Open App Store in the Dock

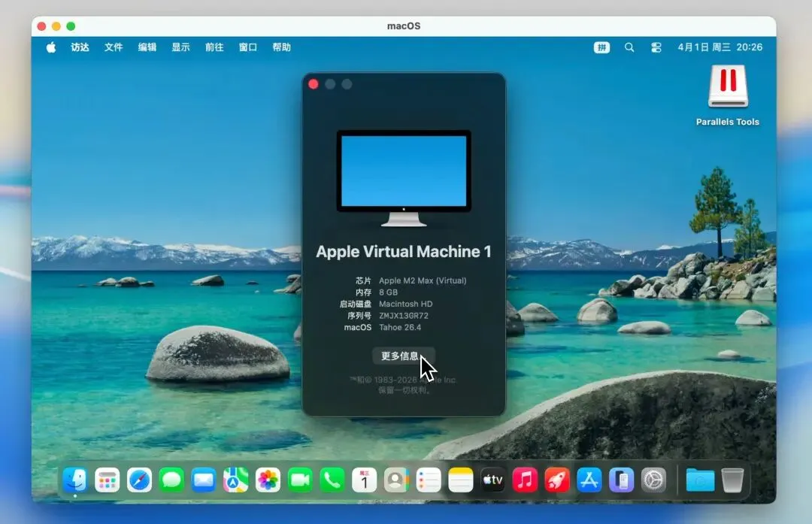coord(589,480)
